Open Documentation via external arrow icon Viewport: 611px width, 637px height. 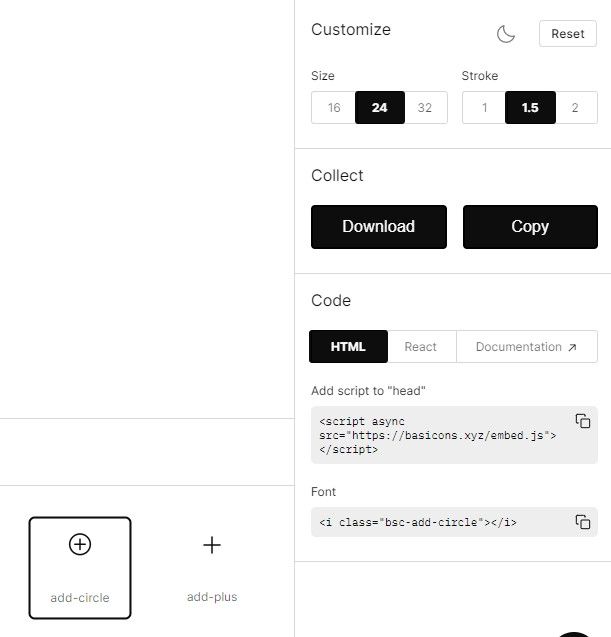point(572,347)
